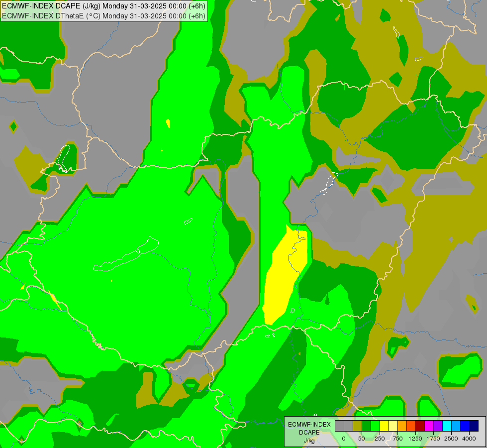Click the magenta legend swatch
The width and height of the screenshot is (487, 448).
[429, 426]
